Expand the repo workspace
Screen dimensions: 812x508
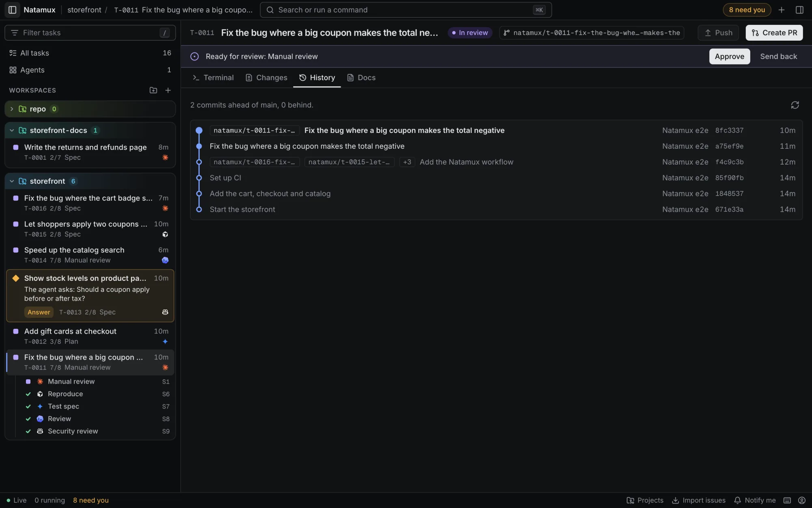(12, 109)
